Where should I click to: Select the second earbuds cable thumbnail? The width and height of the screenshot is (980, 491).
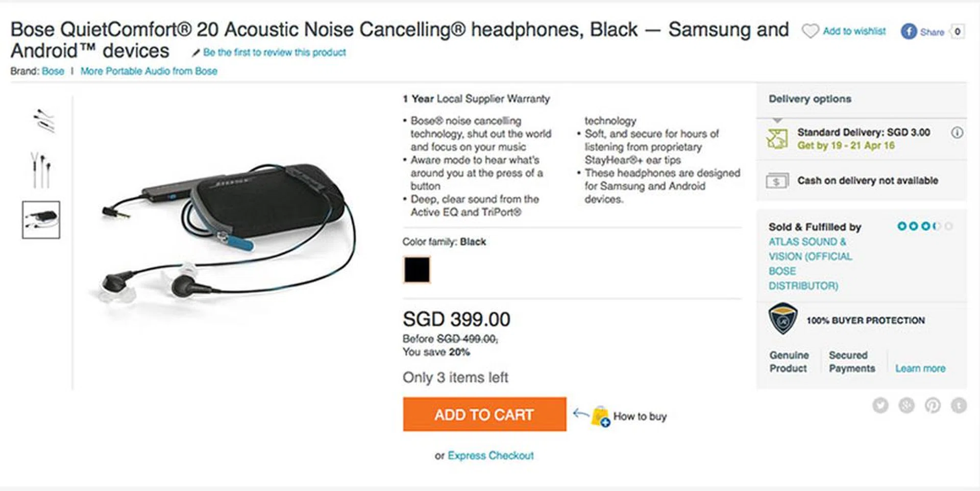[x=41, y=169]
